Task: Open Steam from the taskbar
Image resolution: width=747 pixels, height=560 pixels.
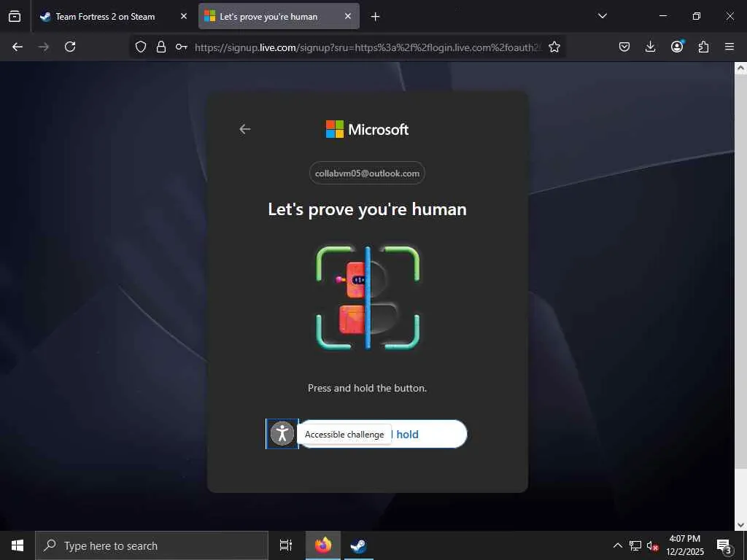Action: pos(358,545)
